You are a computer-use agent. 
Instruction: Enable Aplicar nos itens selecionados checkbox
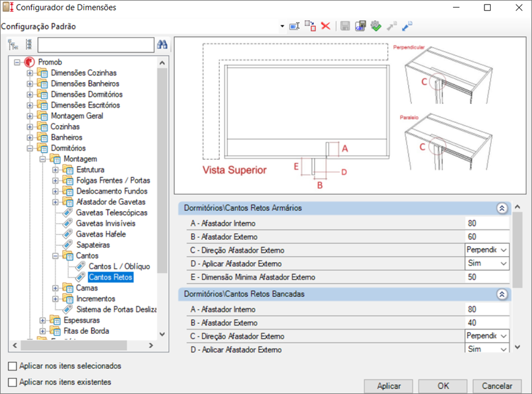click(13, 366)
